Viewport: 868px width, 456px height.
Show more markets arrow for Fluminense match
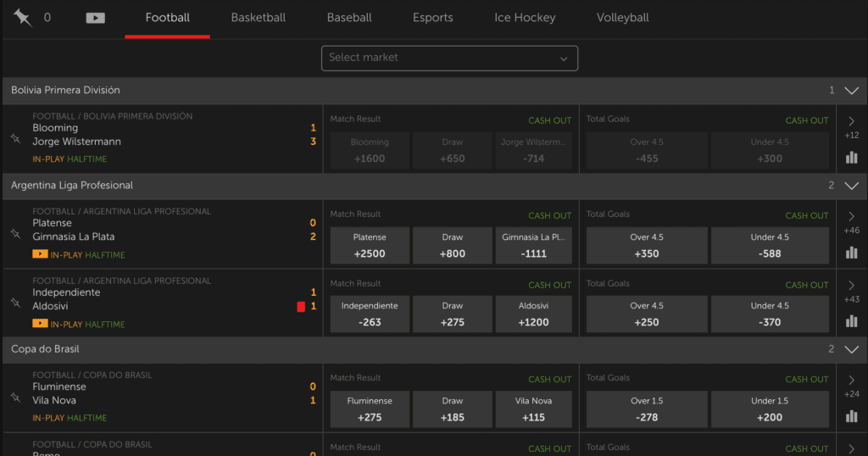coord(851,380)
